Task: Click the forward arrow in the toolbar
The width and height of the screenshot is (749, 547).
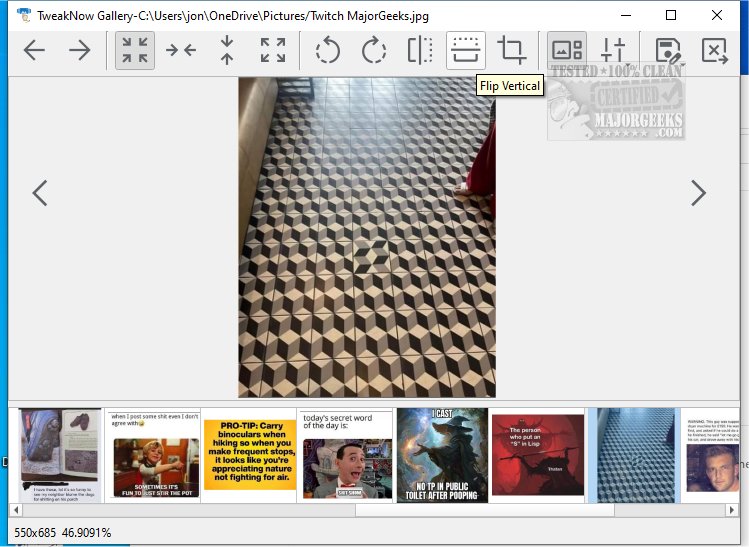Action: [80, 51]
